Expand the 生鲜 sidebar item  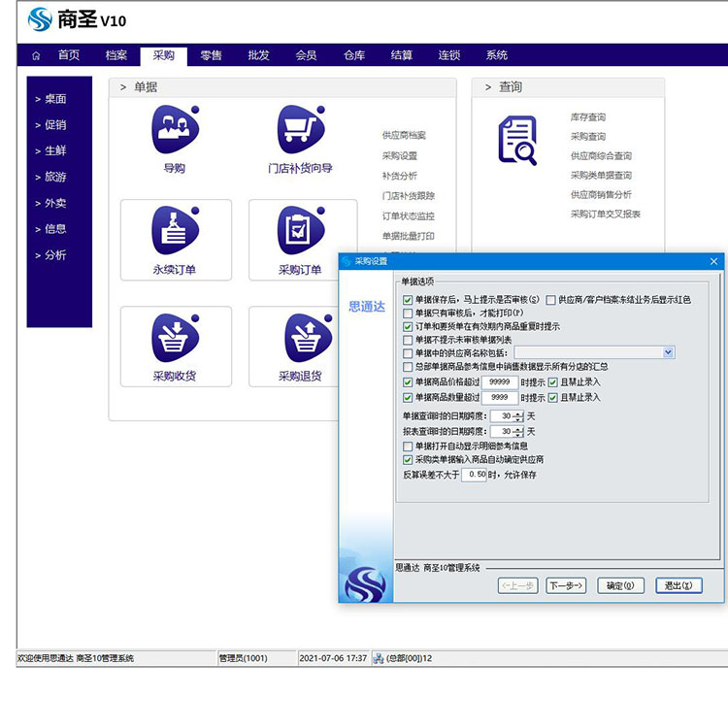50,150
